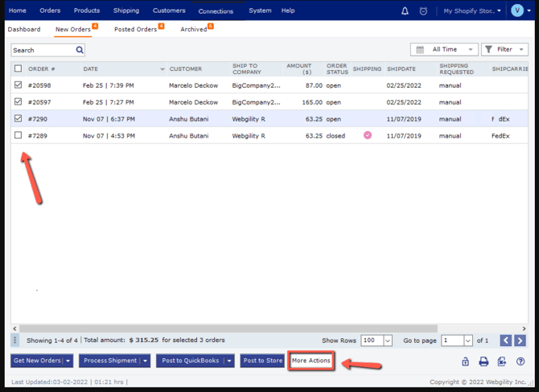Screen dimensions: 539x392
Task: Uncheck order #20598 checkbox
Action: tap(19, 85)
